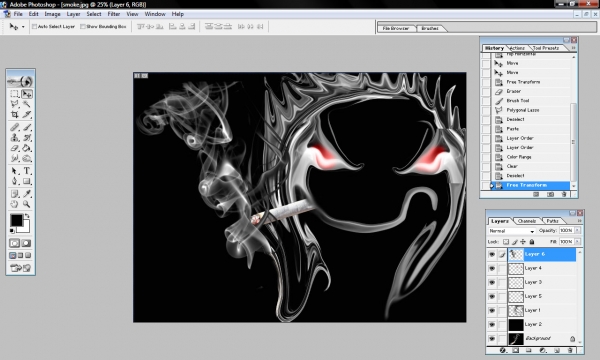Screen dimensions: 600x360
Task: Hide Layer 1 visibility eye
Action: [492, 310]
